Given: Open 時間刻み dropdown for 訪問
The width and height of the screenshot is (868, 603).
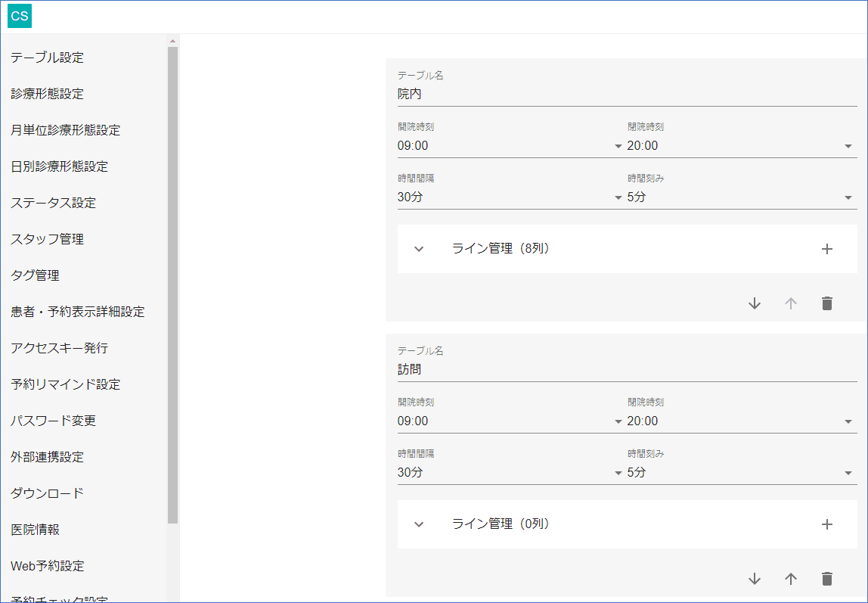Looking at the screenshot, I should [x=739, y=473].
